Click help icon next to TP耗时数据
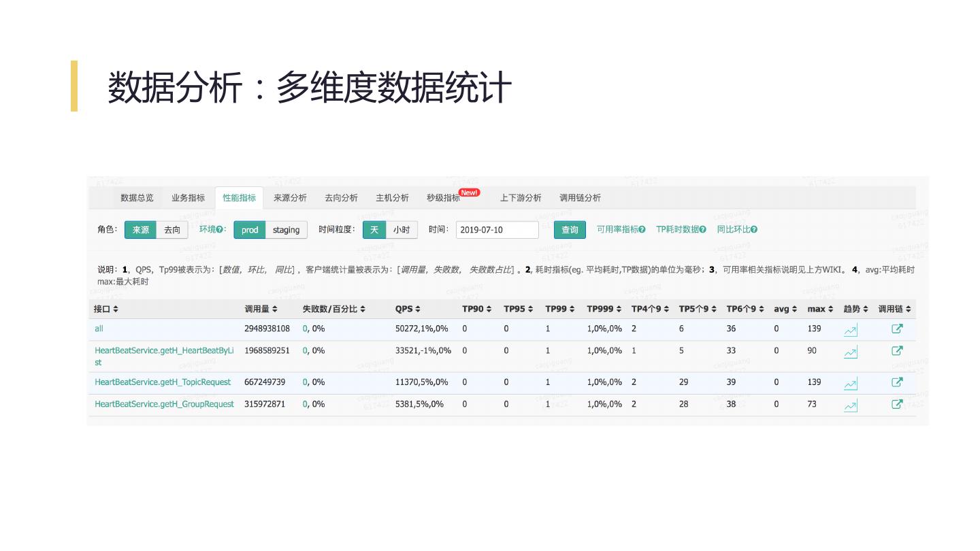Screen dimensions: 980x551 (702, 230)
